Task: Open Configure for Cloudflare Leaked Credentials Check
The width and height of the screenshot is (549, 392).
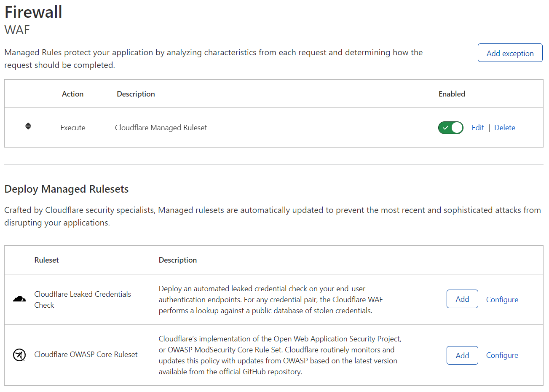Action: [502, 299]
